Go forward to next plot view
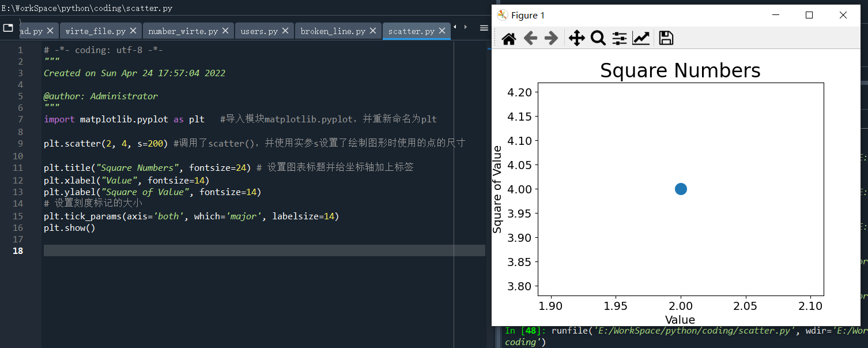The image size is (868, 348). [x=551, y=39]
